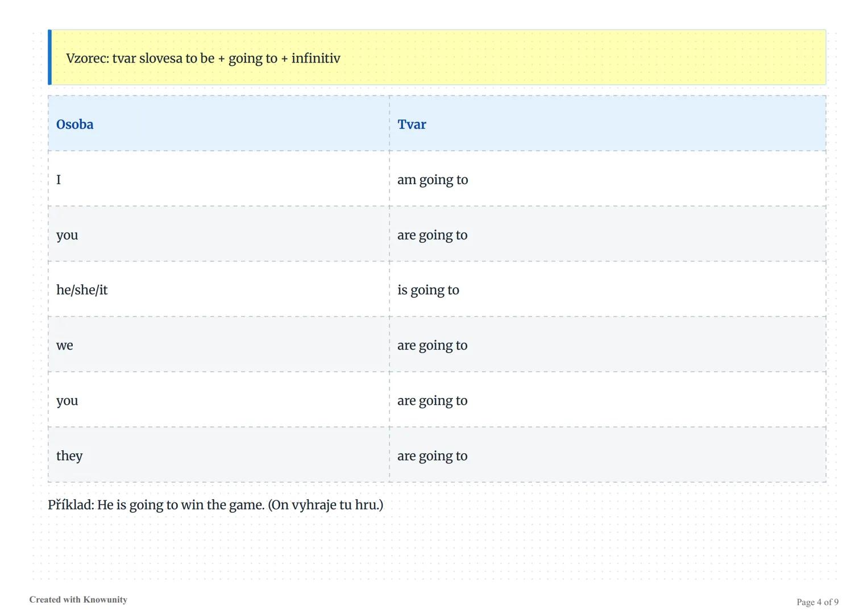
Task: Select the 'is going to' cell
Action: point(428,290)
